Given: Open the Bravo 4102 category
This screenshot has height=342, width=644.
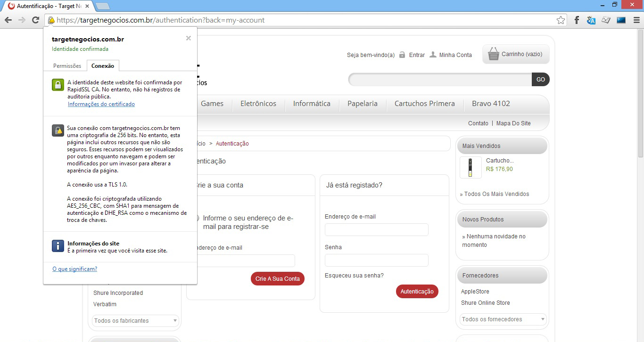Looking at the screenshot, I should pos(491,104).
